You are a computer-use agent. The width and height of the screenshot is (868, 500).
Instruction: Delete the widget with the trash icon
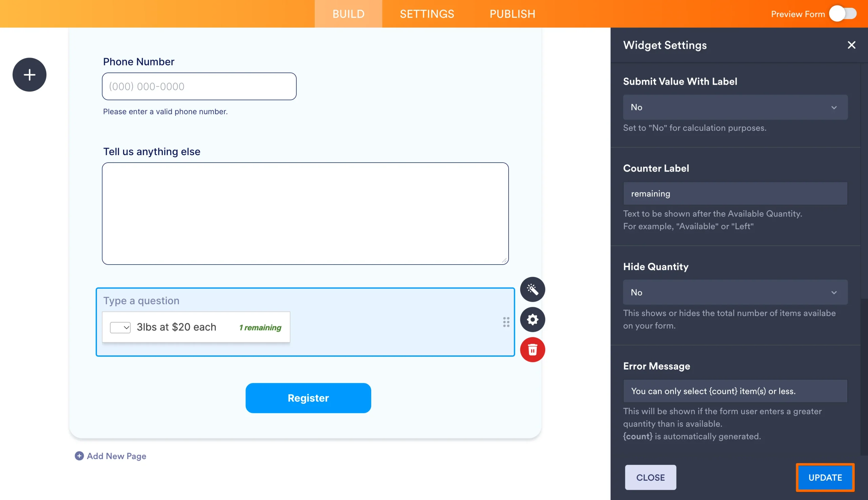click(x=532, y=350)
